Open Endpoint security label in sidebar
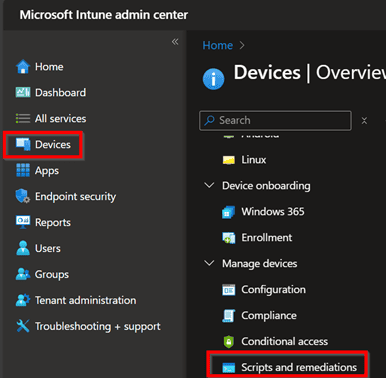Viewport: 386px width, 378px height. [x=75, y=197]
